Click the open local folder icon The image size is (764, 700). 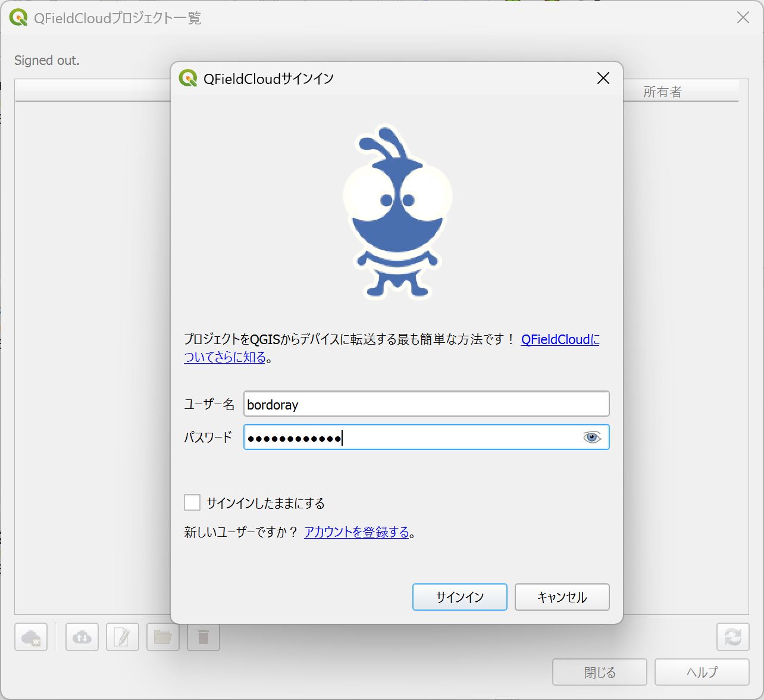pos(163,637)
